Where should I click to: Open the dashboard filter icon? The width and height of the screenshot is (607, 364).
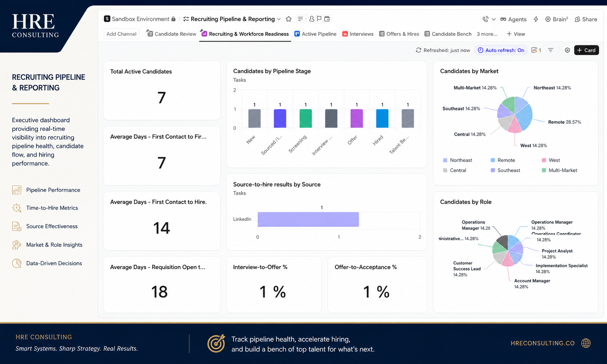[x=551, y=50]
